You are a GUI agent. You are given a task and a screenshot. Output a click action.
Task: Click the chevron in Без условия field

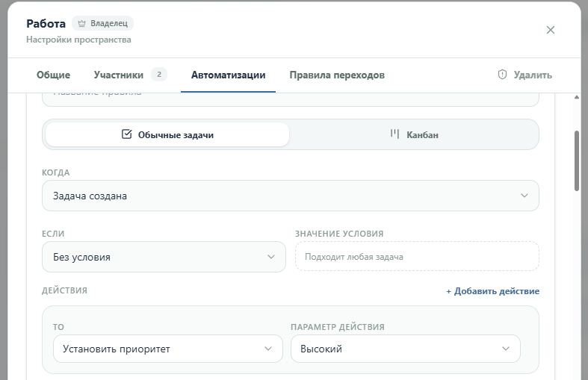click(x=271, y=257)
